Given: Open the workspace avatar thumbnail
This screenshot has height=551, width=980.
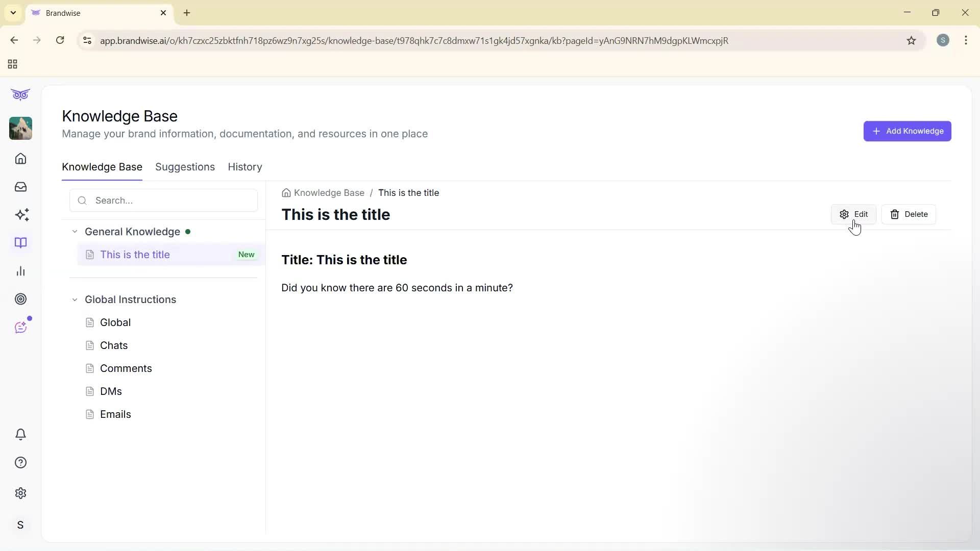Looking at the screenshot, I should click(x=20, y=129).
